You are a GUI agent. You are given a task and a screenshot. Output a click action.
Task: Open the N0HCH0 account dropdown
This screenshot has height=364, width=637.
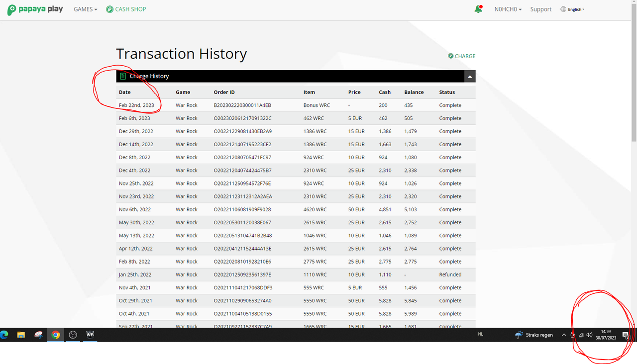(508, 9)
